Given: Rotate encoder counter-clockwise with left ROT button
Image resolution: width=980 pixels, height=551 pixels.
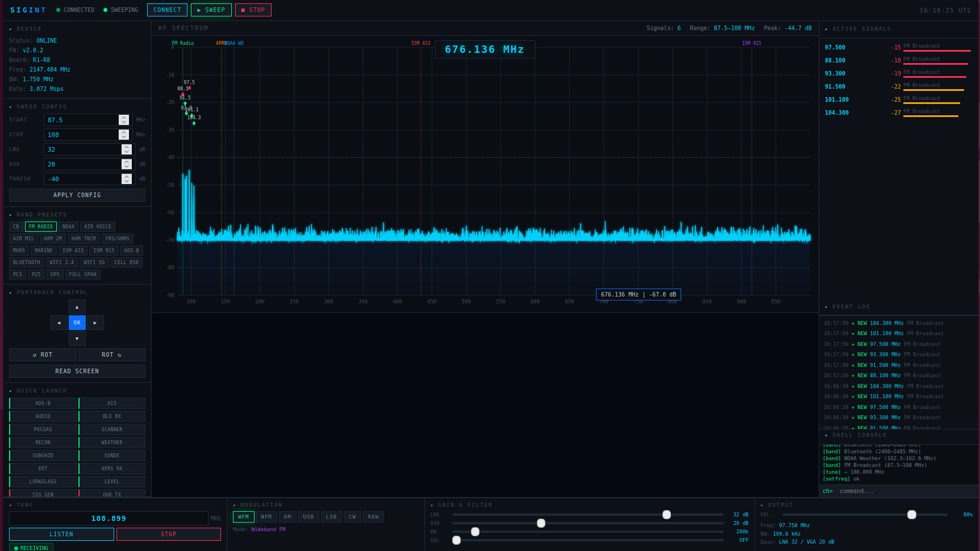Looking at the screenshot, I should pos(43,355).
